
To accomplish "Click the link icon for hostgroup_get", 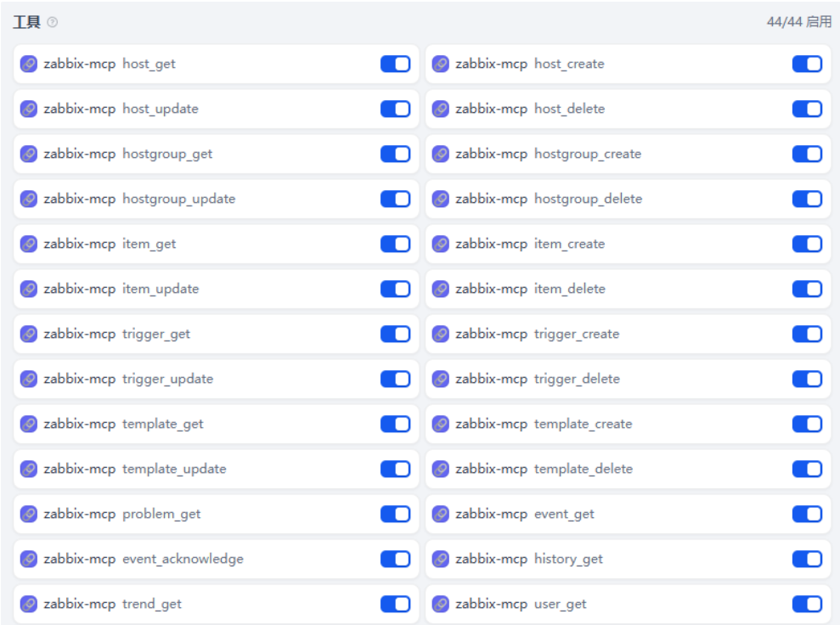I will pos(28,154).
